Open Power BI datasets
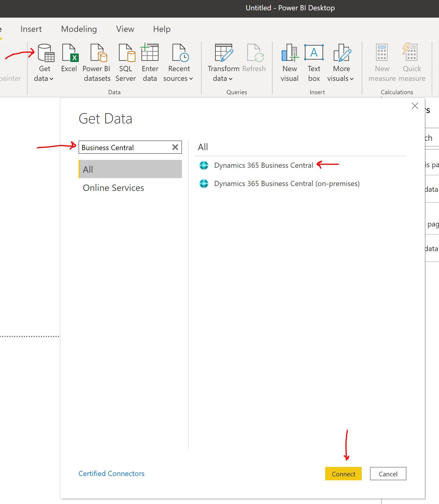 tap(97, 63)
